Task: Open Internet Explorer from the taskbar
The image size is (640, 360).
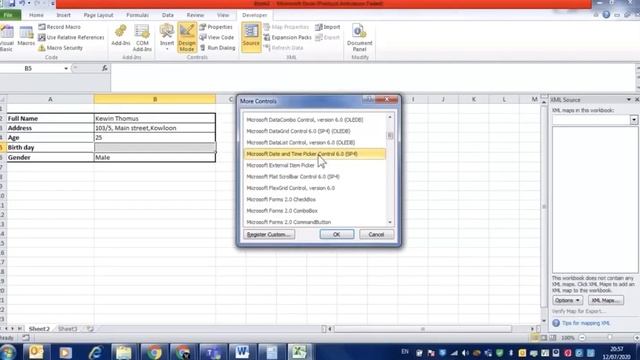Action: [95, 353]
